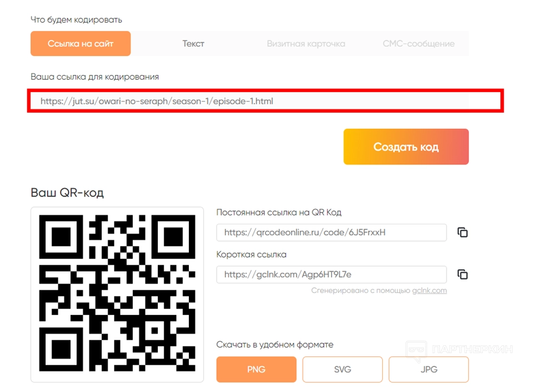This screenshot has height=392, width=541.
Task: Click the Партнеркин watermark logo icon
Action: 417,350
